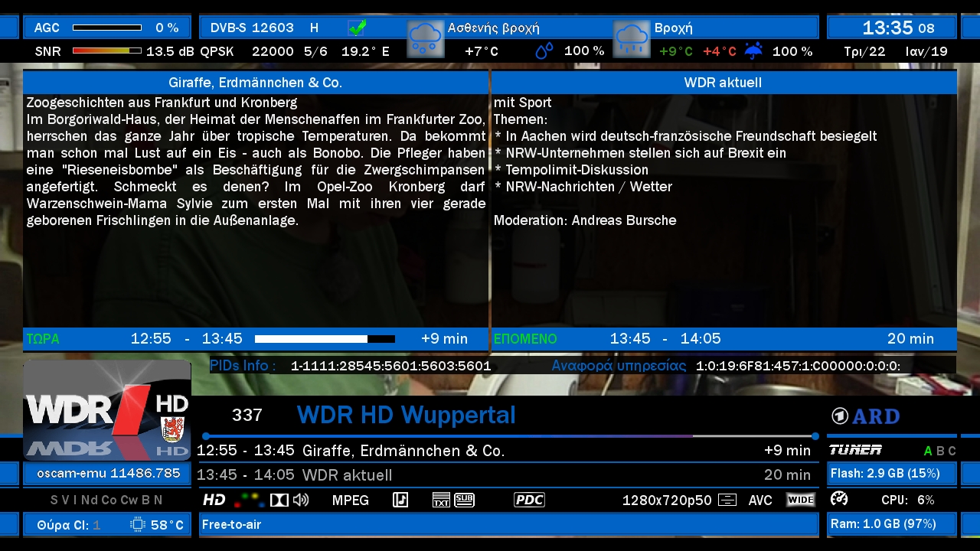
Task: Click the red +4°C low temperature
Action: point(720,51)
